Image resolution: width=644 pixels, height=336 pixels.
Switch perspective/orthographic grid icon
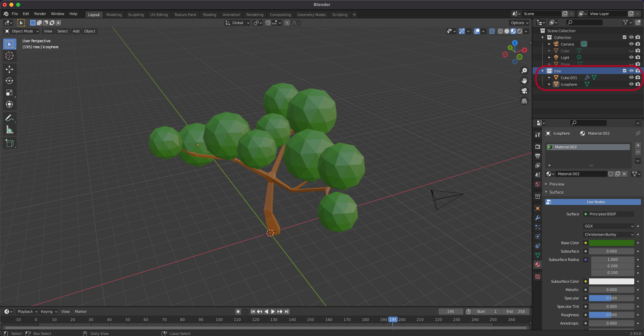click(524, 101)
